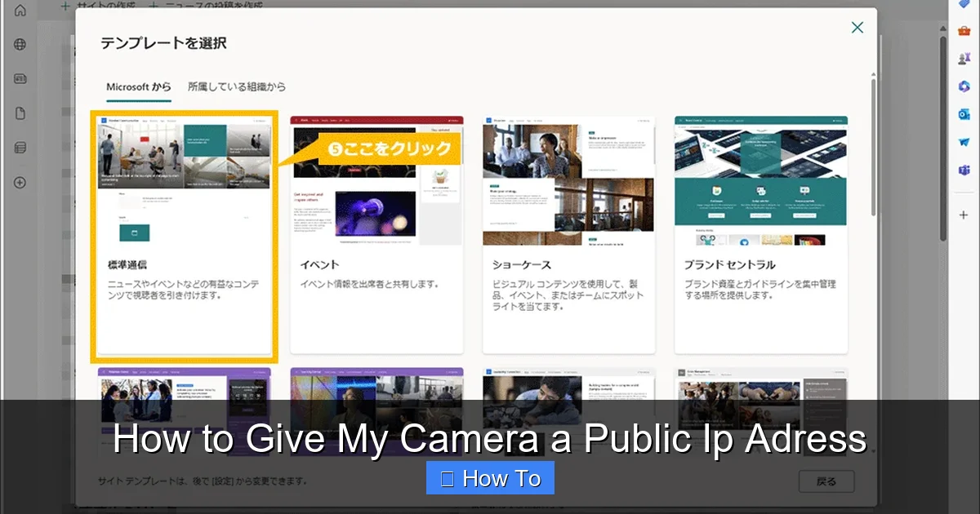Select the ブランド セントラル template card
The height and width of the screenshot is (514, 980).
coord(760,235)
